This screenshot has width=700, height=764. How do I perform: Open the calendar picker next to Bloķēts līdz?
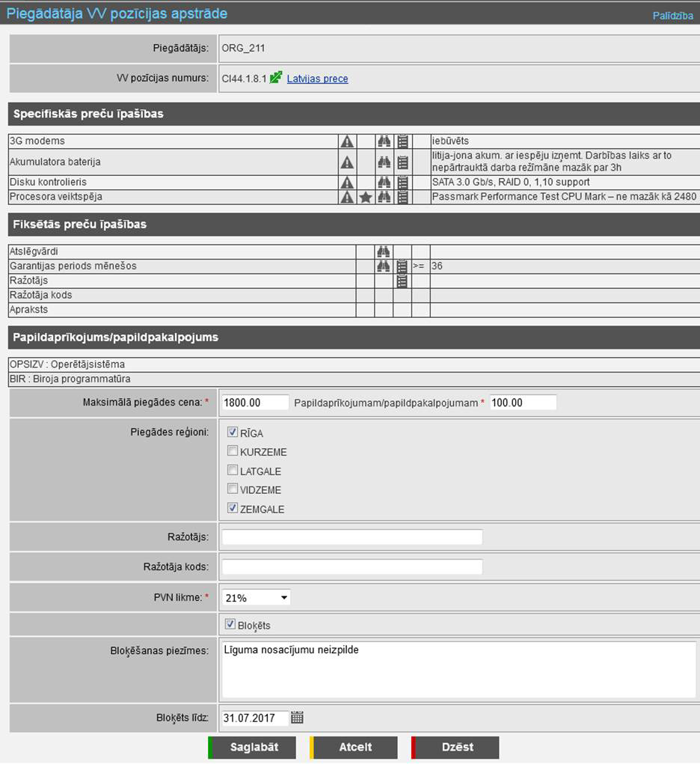[x=297, y=718]
